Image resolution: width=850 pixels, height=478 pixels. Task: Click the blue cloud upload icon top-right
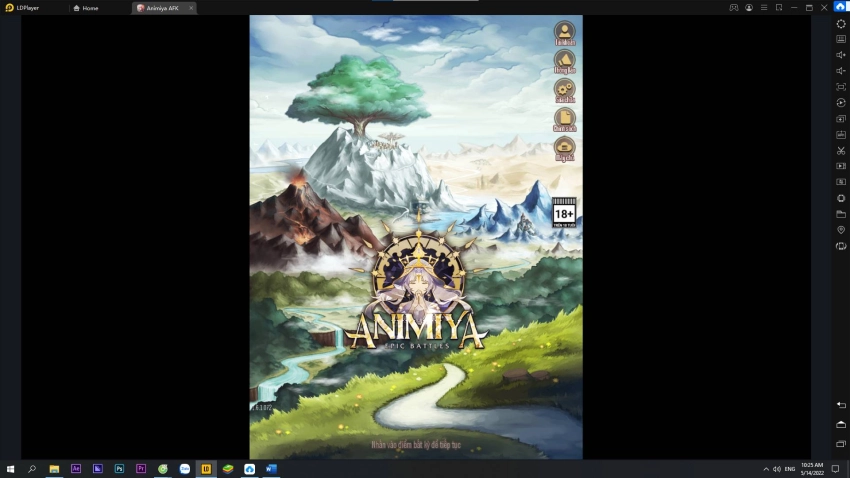(x=841, y=7)
